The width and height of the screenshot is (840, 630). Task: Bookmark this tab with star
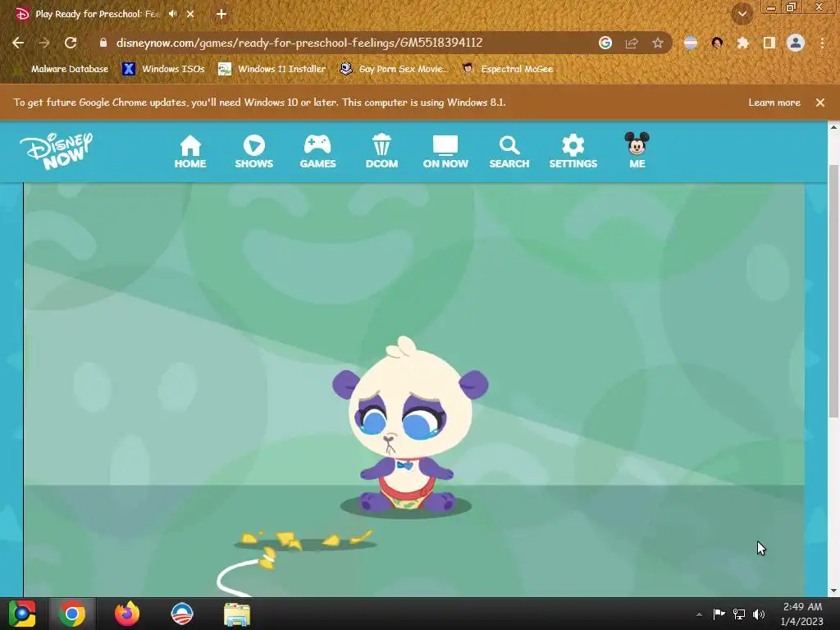[x=658, y=43]
